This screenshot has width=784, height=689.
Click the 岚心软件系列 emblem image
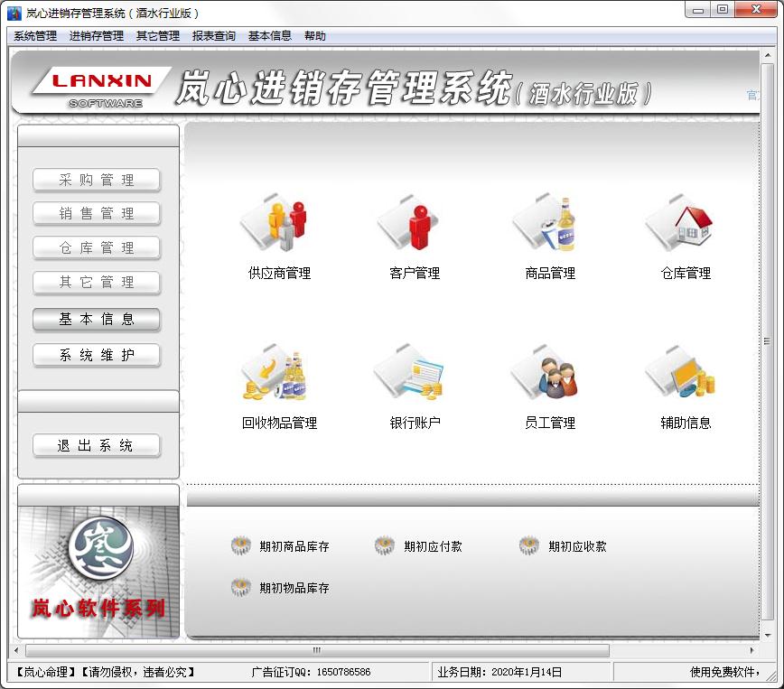tap(98, 572)
